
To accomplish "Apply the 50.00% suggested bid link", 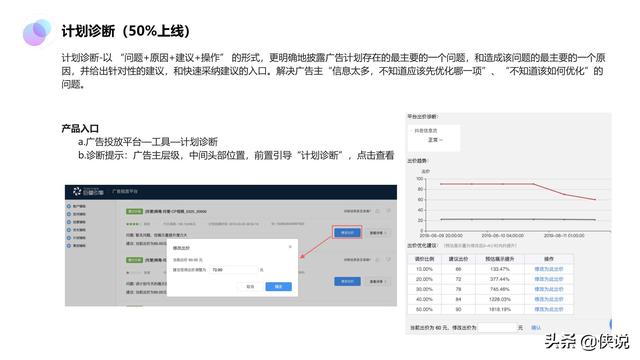I will [549, 309].
